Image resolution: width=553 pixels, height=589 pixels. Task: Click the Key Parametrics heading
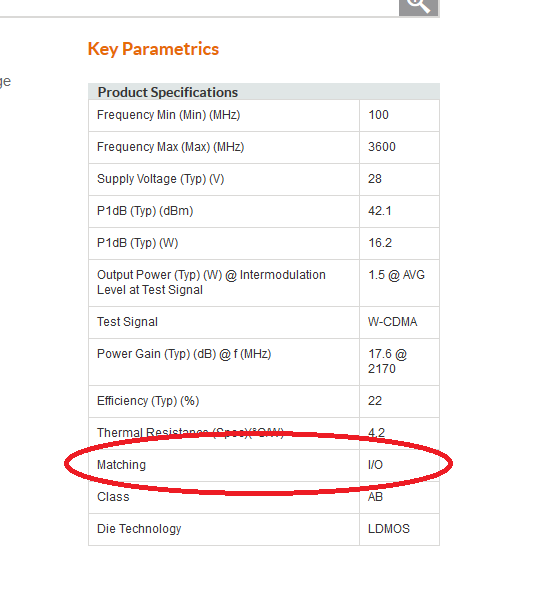click(153, 49)
